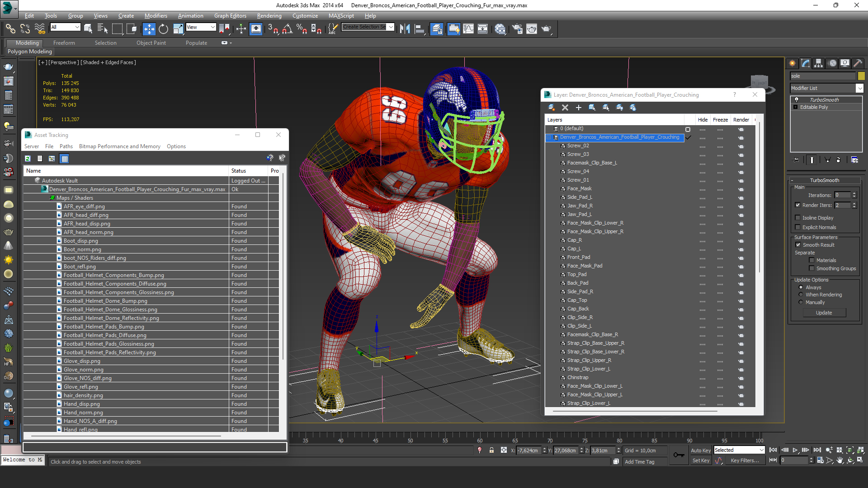Open the Hierarchy command panel tab
Screen dimensions: 868x488
coord(818,63)
